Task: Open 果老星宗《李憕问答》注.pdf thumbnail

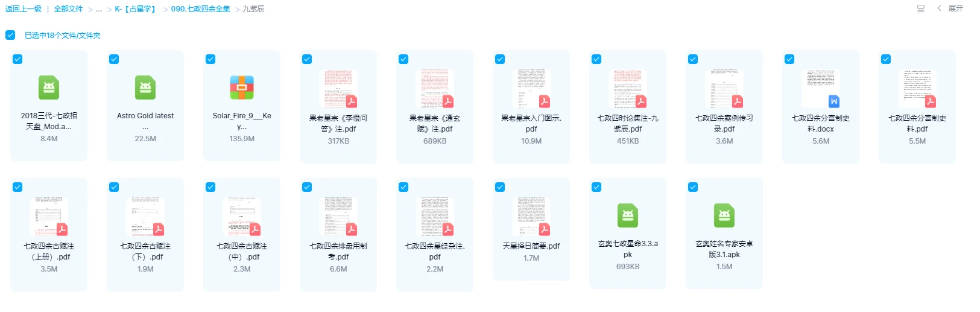Action: click(x=338, y=89)
